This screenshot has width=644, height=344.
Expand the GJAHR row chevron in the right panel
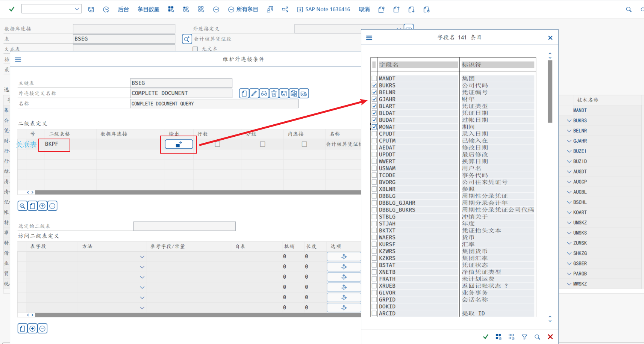coord(569,141)
